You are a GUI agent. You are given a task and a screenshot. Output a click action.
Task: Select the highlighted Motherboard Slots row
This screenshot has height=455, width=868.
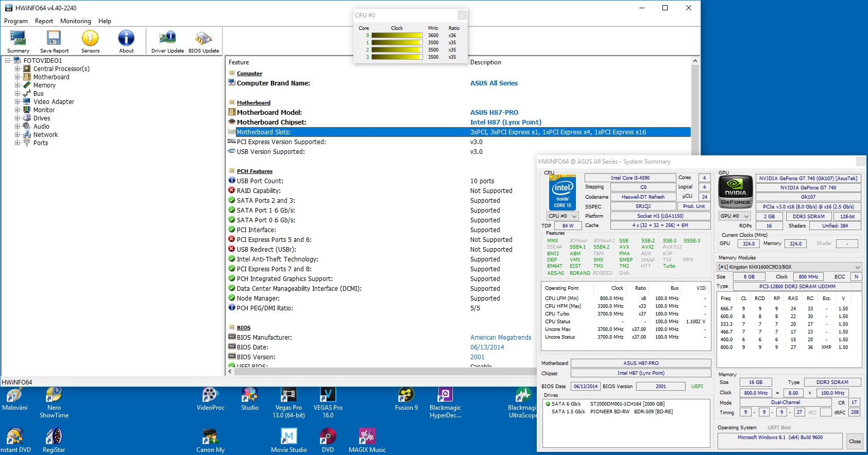[x=458, y=132]
